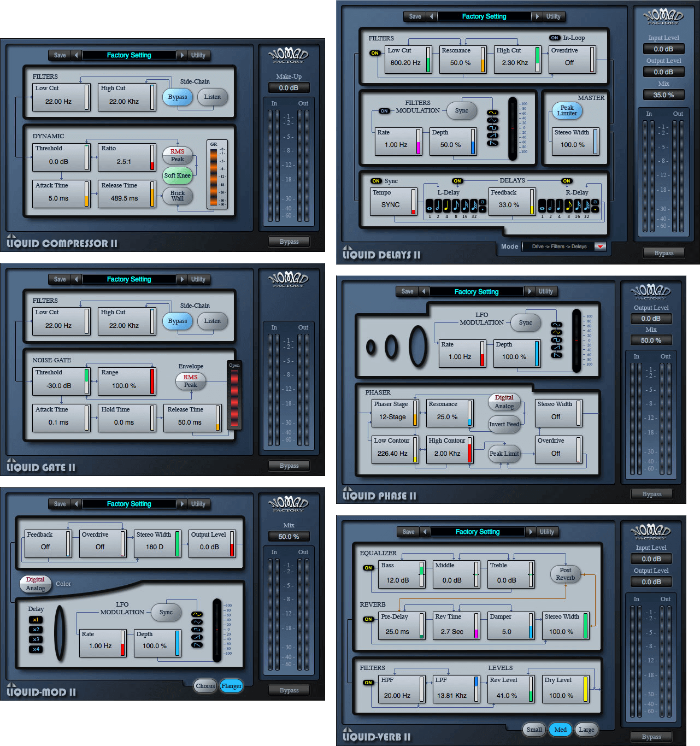The image size is (700, 746).
Task: Select sine waveform in Liquid Delays modulation
Action: [x=492, y=113]
